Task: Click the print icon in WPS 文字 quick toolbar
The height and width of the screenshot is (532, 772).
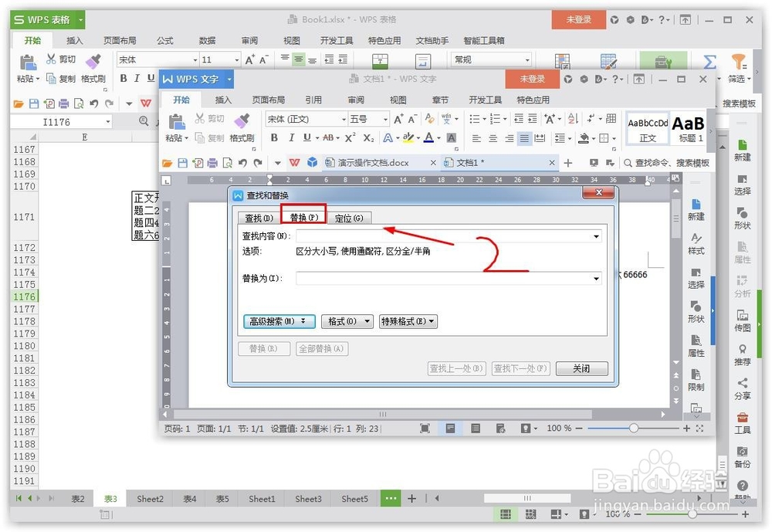Action: click(212, 163)
